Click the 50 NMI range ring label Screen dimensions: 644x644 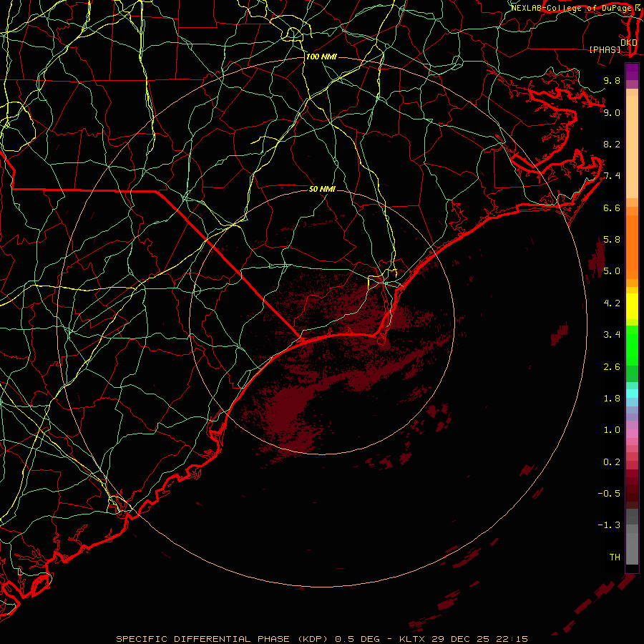click(322, 189)
